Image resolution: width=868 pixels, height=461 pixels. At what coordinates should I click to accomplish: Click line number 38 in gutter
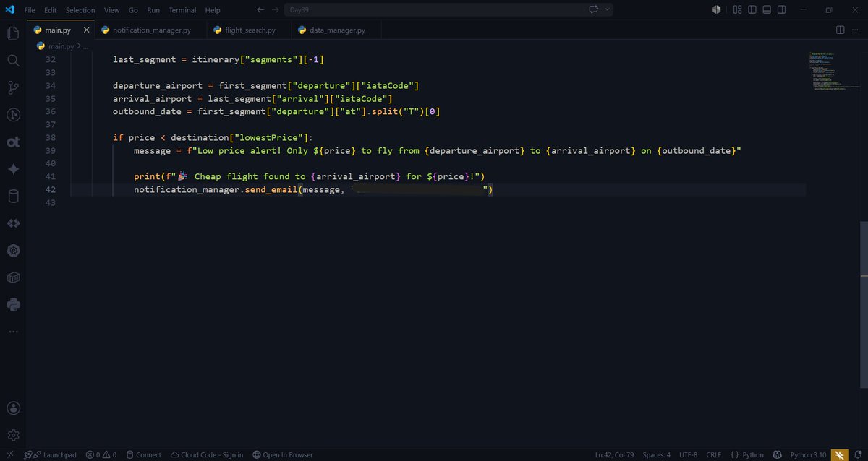[50, 137]
